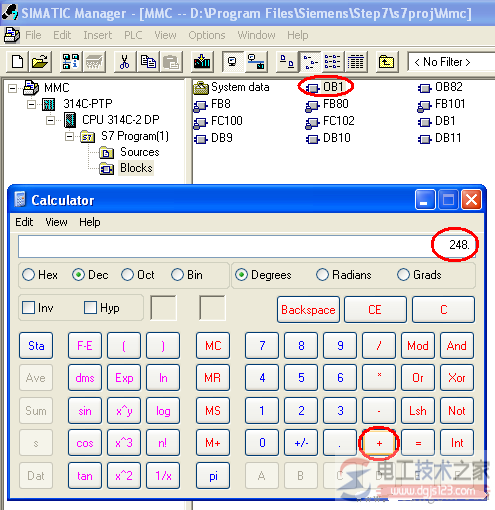The height and width of the screenshot is (510, 495).
Task: Select the OB1 block icon
Action: click(x=312, y=88)
